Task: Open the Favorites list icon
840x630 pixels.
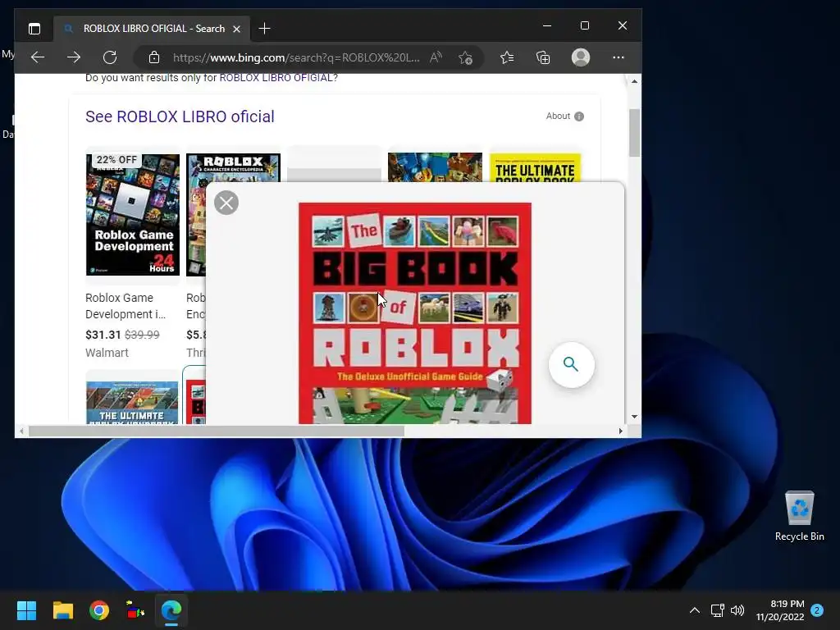Action: (507, 57)
